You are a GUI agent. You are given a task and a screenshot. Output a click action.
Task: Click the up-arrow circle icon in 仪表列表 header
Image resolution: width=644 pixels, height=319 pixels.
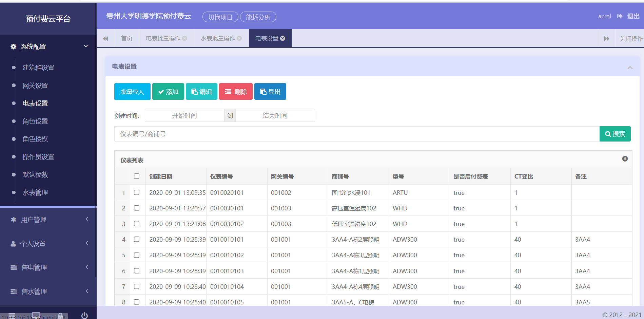(625, 159)
